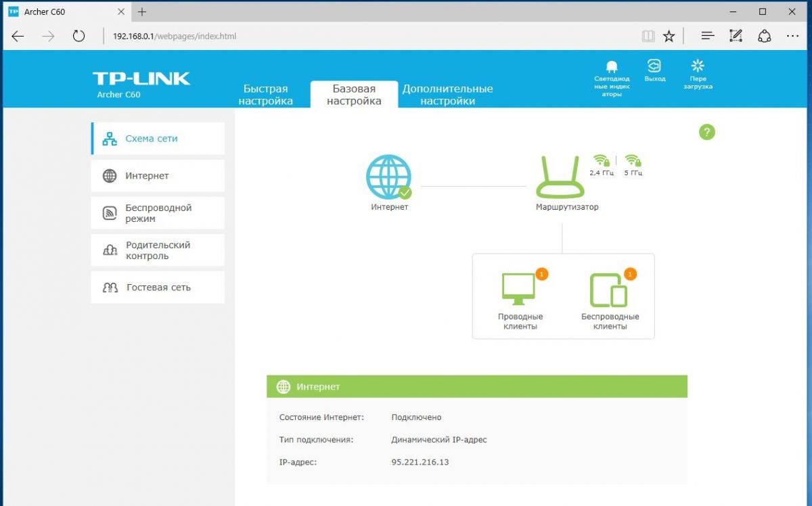
Task: Select the Archer C60 browser tab
Action: tap(66, 12)
